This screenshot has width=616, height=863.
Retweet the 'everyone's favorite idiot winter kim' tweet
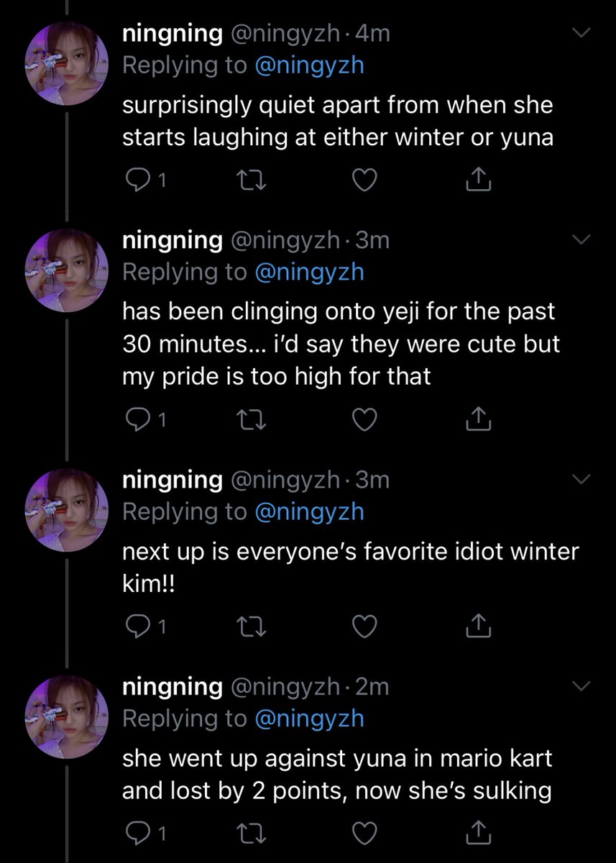(250, 628)
